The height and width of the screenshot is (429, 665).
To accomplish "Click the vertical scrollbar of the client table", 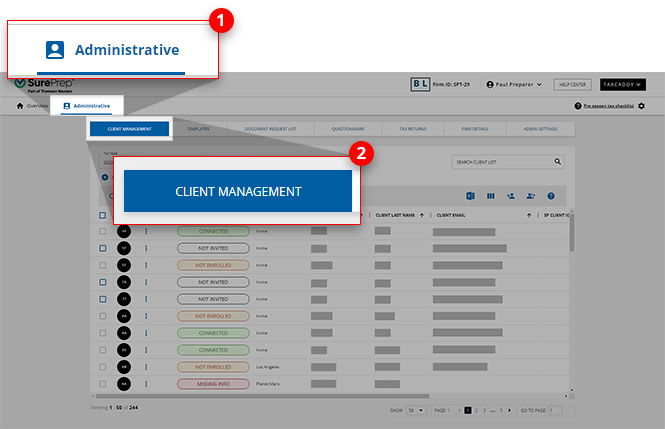I will (571, 240).
